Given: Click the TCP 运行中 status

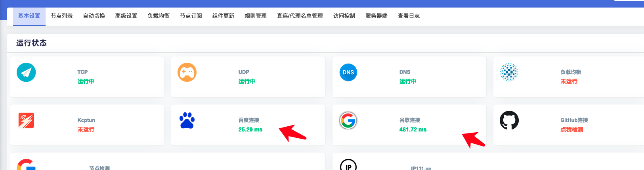Looking at the screenshot, I should [x=86, y=81].
